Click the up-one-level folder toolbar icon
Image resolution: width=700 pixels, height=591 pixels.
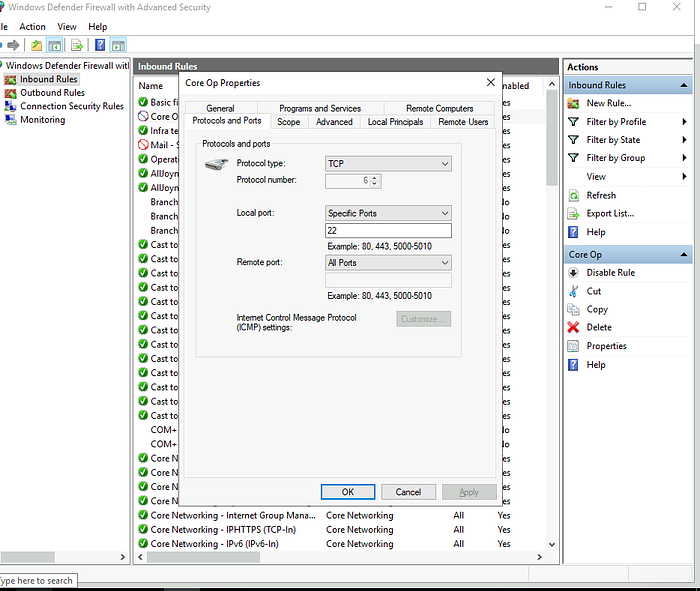click(37, 45)
